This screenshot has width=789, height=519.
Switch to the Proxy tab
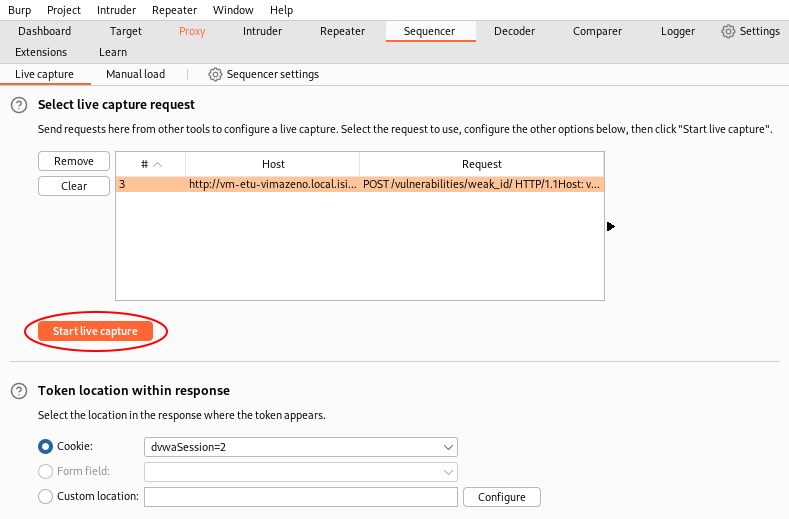tap(192, 31)
